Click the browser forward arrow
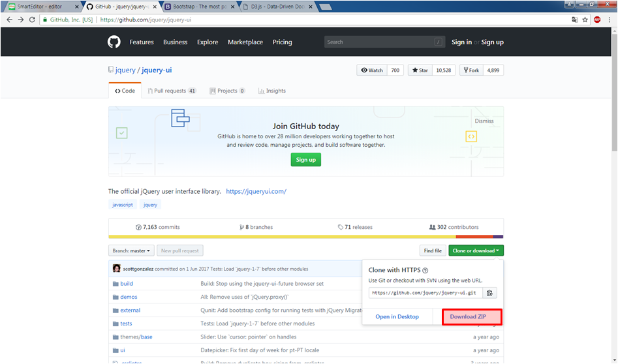Screen dimensions: 618x364 point(21,20)
